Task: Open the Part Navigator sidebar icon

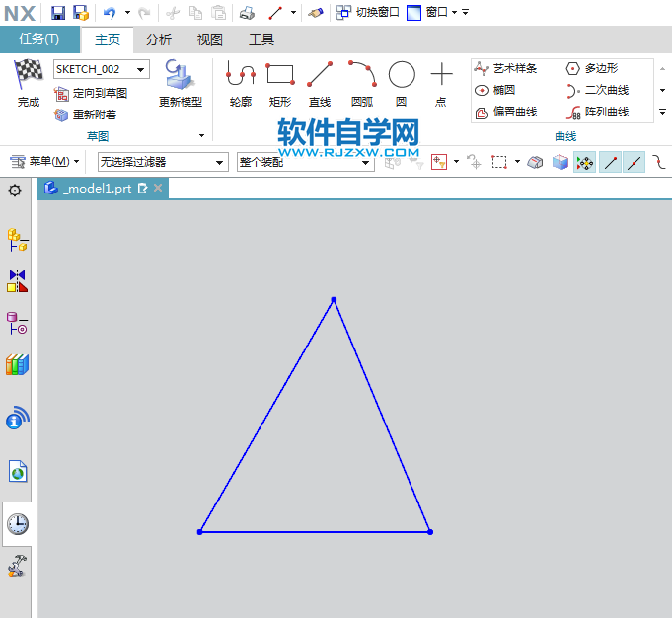Action: click(18, 323)
